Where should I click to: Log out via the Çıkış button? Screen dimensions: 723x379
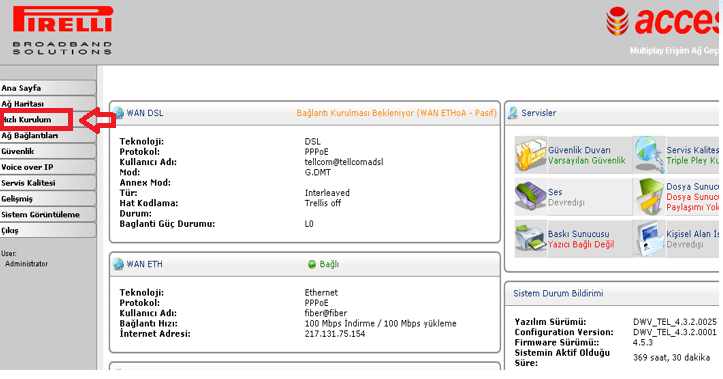(x=48, y=231)
